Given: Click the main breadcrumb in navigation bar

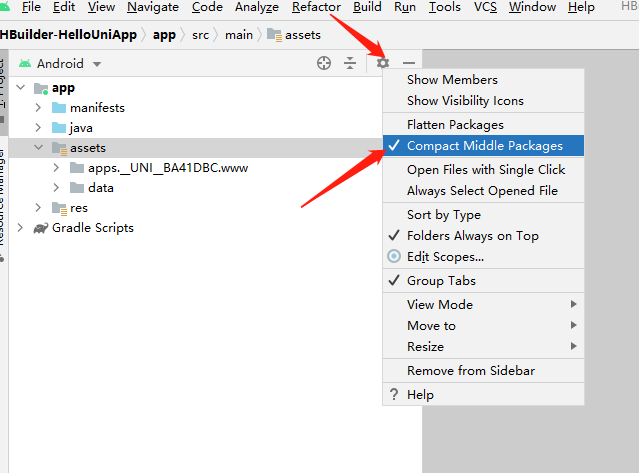Looking at the screenshot, I should tap(239, 35).
